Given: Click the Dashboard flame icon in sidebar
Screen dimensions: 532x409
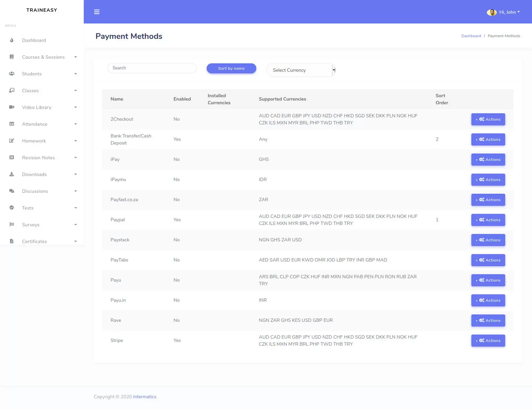Looking at the screenshot, I should click(x=12, y=40).
